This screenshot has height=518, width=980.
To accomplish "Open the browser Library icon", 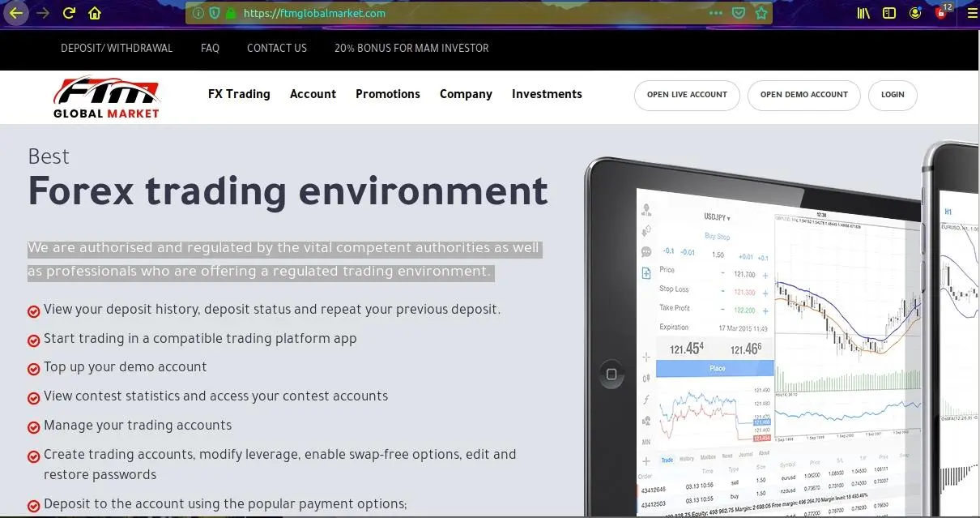I will click(863, 13).
